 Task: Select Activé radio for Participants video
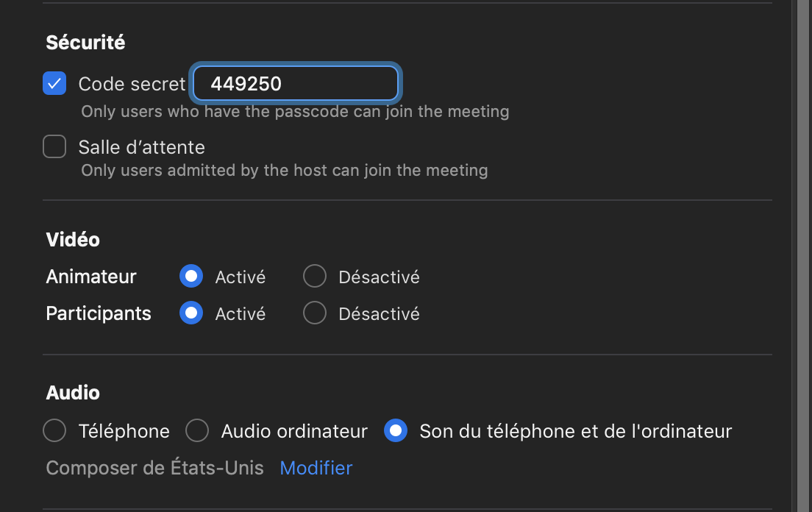pos(191,313)
